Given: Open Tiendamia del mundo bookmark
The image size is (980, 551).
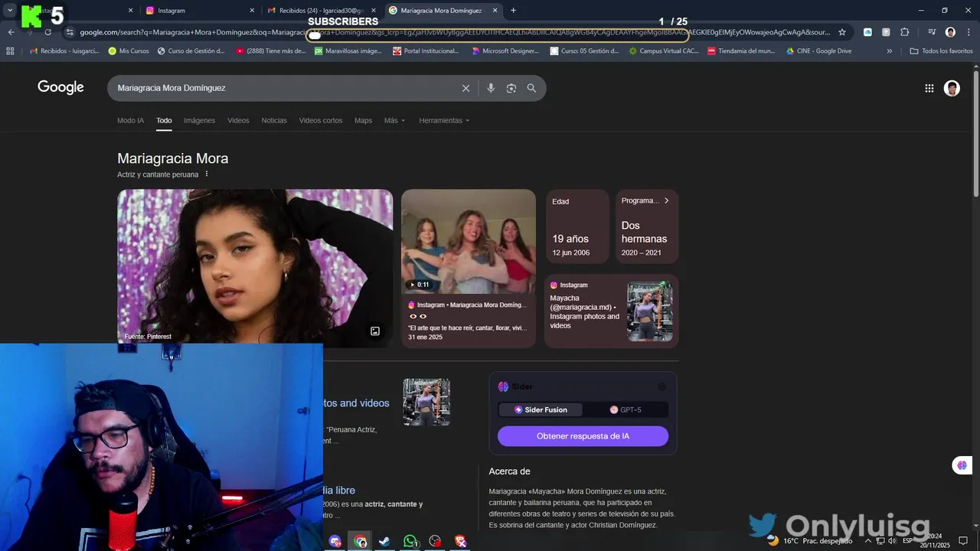Looking at the screenshot, I should point(741,51).
